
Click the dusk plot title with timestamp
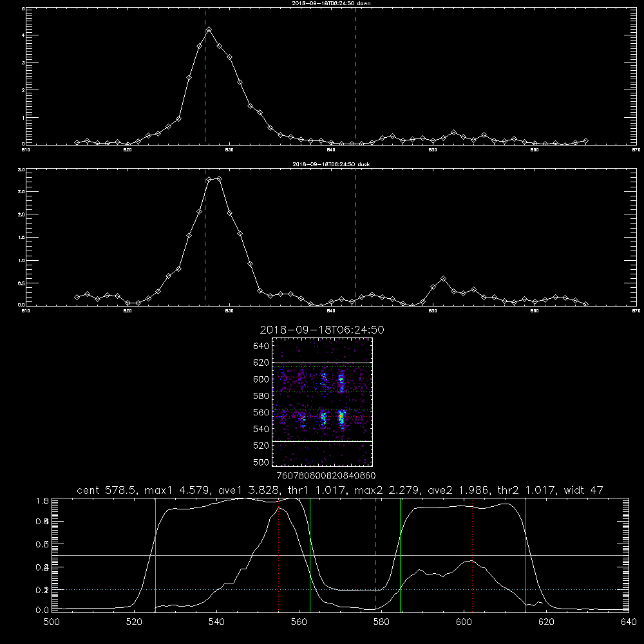331,164
